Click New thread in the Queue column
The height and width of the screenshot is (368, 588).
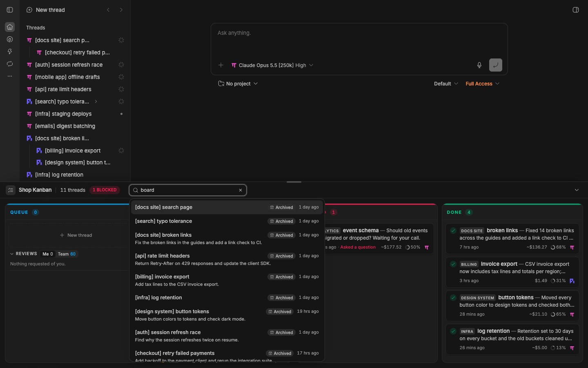[76, 235]
